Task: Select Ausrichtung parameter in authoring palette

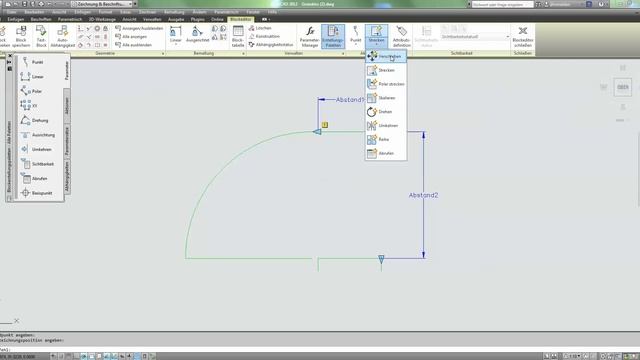Action: pyautogui.click(x=38, y=135)
